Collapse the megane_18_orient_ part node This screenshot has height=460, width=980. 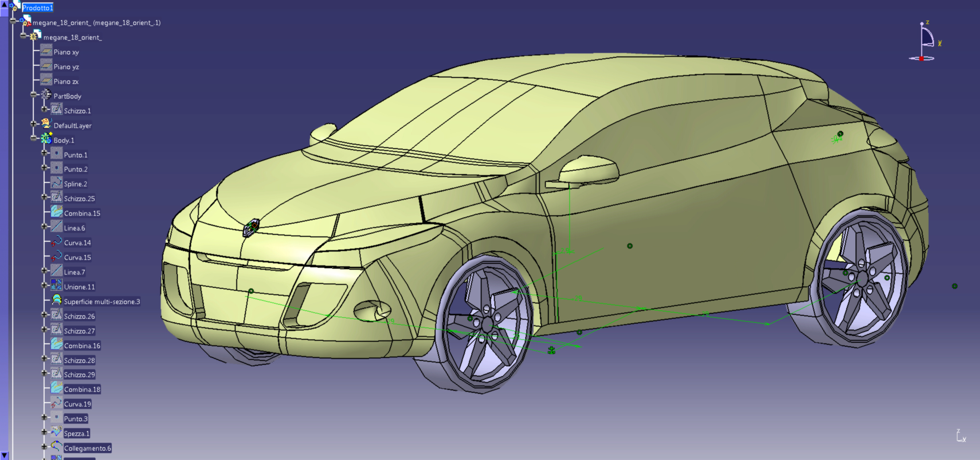point(23,36)
